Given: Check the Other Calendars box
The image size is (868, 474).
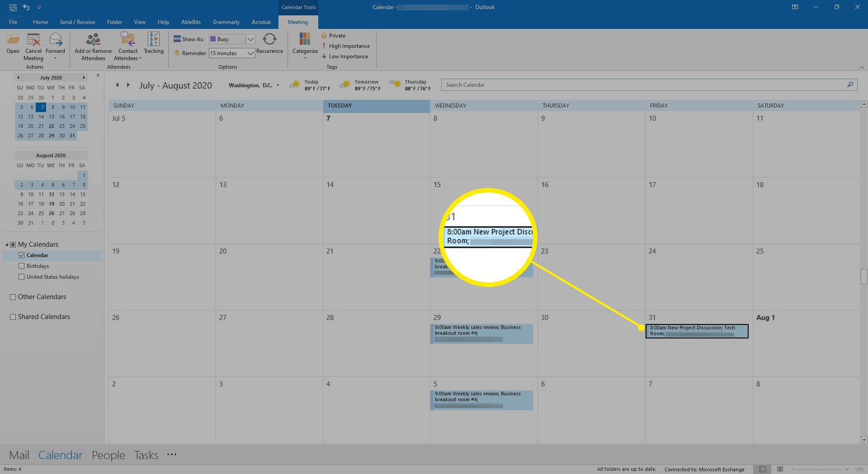Looking at the screenshot, I should (13, 297).
